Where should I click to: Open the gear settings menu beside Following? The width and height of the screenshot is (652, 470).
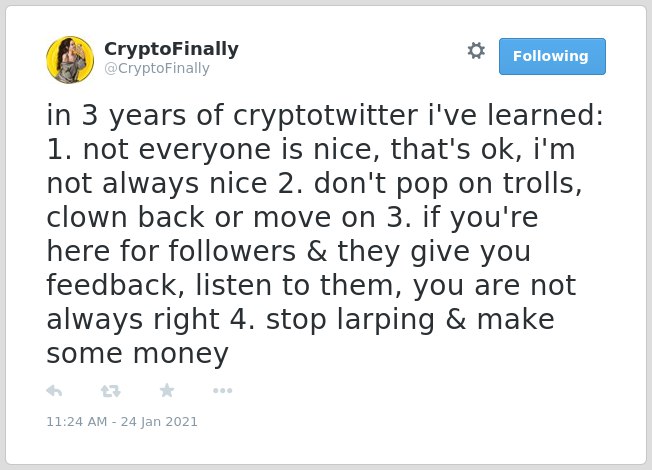(x=476, y=51)
